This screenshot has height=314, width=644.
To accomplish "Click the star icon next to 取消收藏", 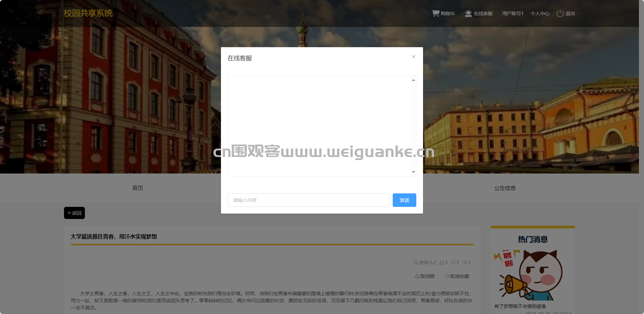I will click(447, 276).
